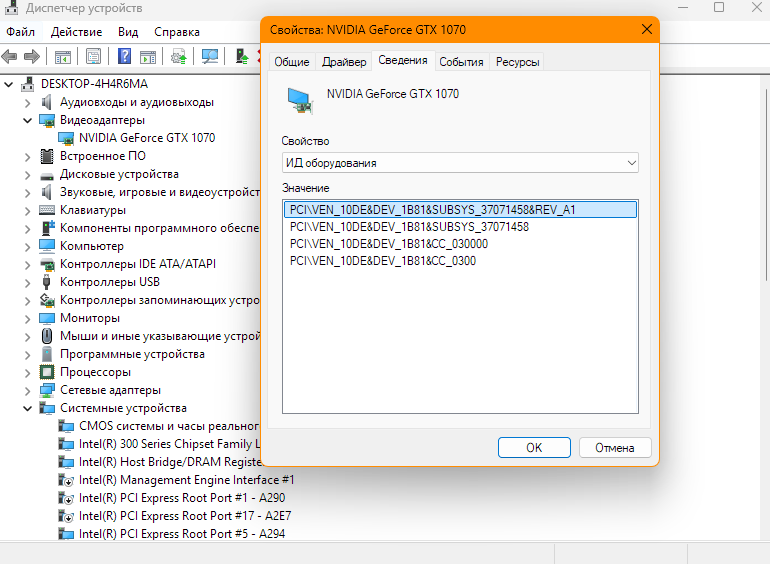Open the Вид menu
Viewport: 770px width, 564px height.
click(x=128, y=32)
